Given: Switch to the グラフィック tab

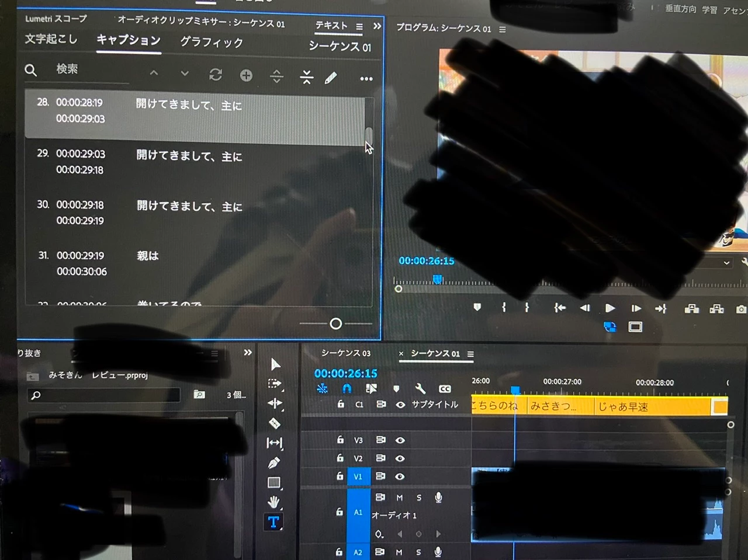Looking at the screenshot, I should [212, 42].
